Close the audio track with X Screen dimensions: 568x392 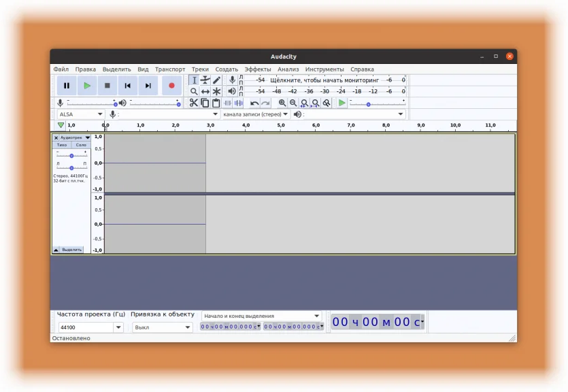coord(56,137)
